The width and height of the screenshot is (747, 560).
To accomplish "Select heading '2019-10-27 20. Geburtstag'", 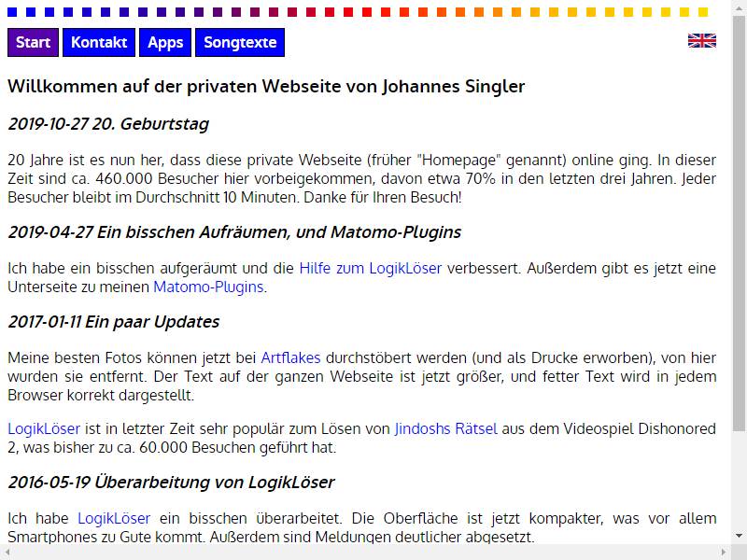I will [x=108, y=124].
